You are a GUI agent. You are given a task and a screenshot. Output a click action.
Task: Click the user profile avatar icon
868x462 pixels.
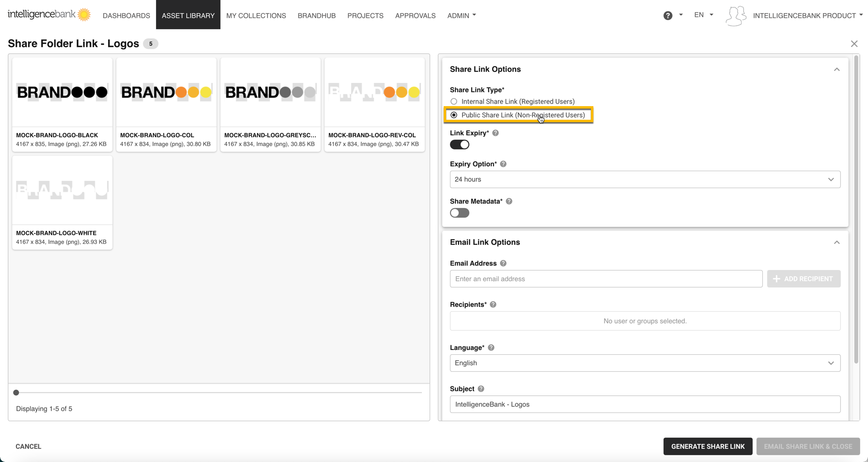(x=735, y=16)
